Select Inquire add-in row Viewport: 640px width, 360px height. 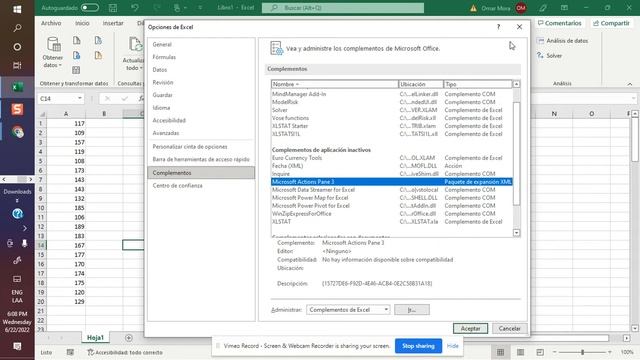(x=391, y=174)
